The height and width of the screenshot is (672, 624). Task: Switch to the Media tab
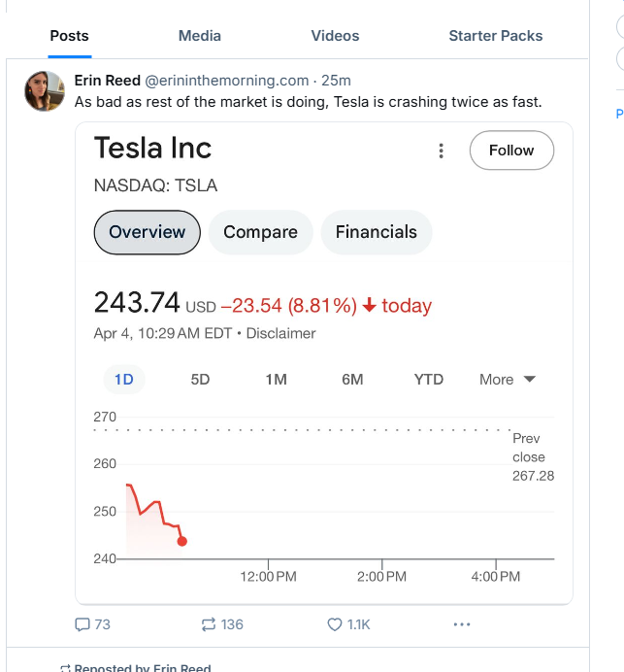click(200, 36)
